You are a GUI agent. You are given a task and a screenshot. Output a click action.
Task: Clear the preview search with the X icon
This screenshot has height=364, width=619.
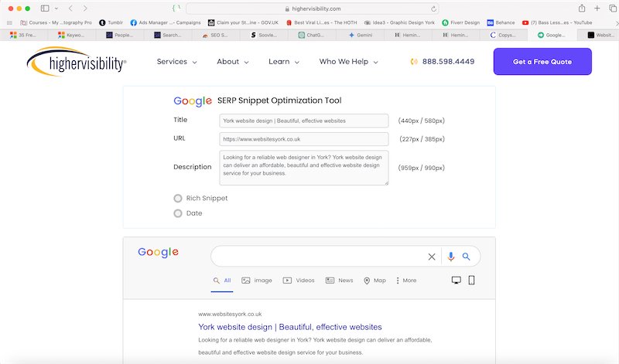[x=432, y=257]
